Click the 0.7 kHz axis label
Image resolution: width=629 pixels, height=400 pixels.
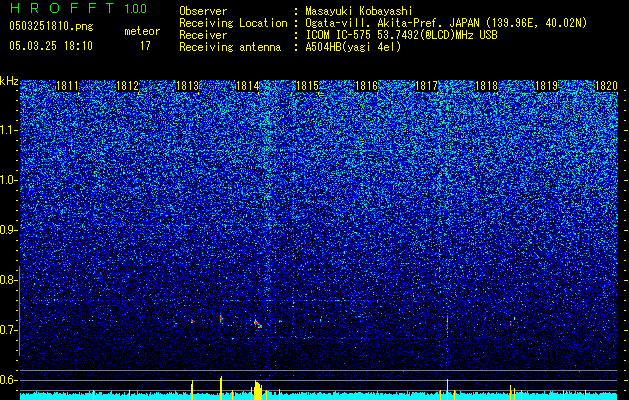click(x=8, y=330)
